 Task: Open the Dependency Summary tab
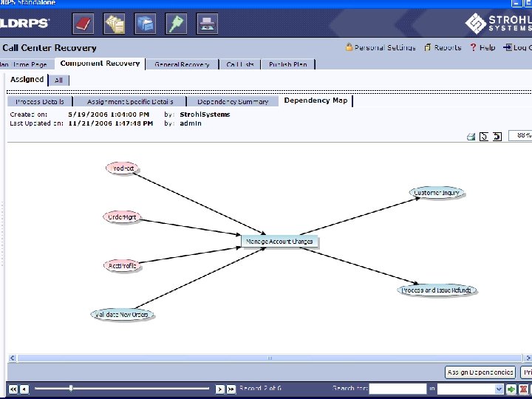pos(233,101)
